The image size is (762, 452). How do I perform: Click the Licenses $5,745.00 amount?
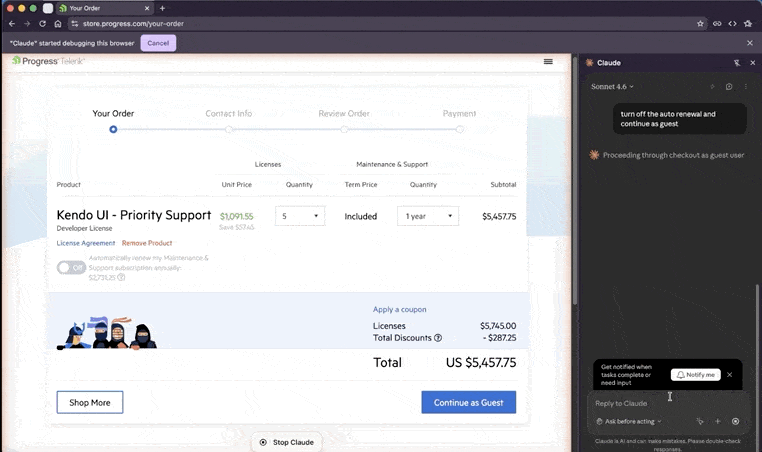point(498,326)
